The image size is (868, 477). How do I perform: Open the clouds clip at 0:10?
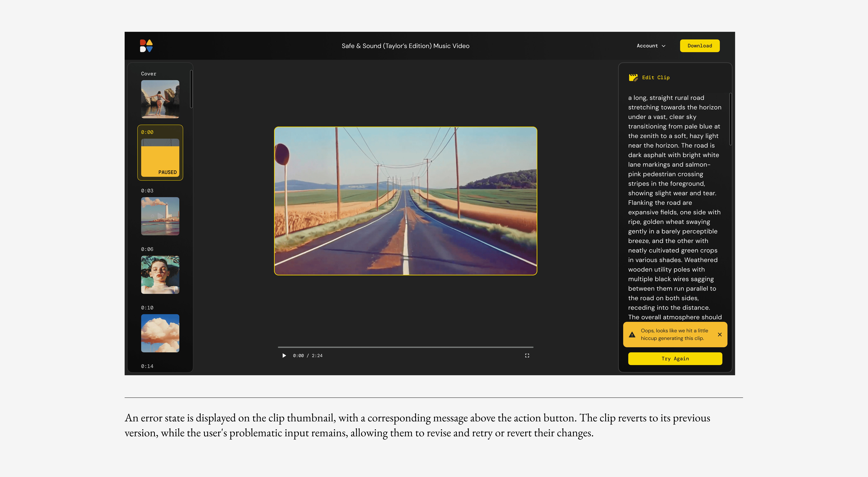pos(160,333)
